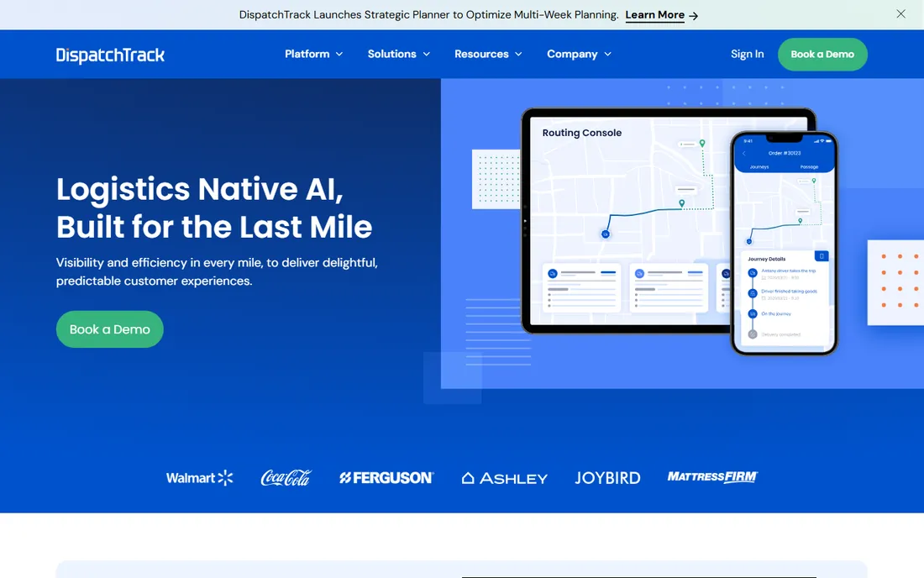This screenshot has height=578, width=924.
Task: Click the headline 'Logistics Native AI,'
Action: (x=200, y=189)
